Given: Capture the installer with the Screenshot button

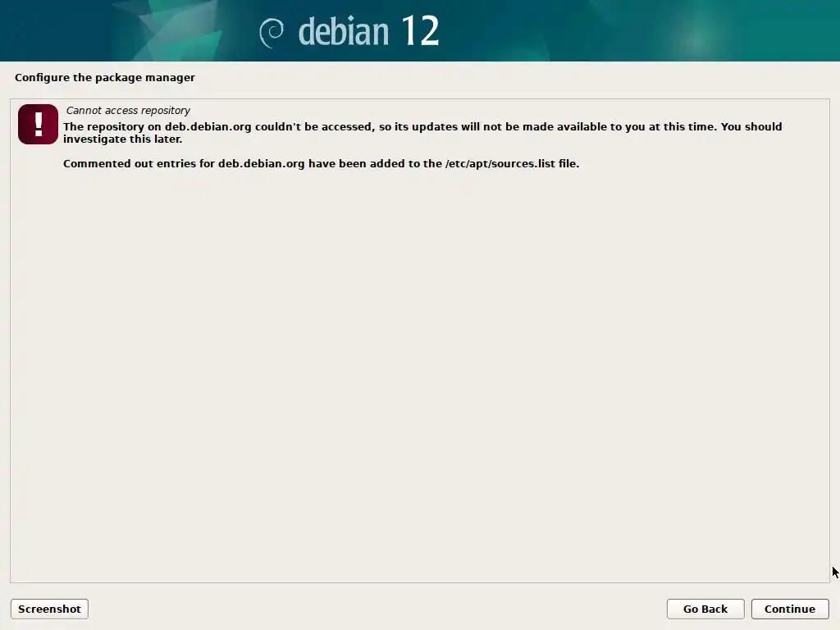Looking at the screenshot, I should [49, 609].
